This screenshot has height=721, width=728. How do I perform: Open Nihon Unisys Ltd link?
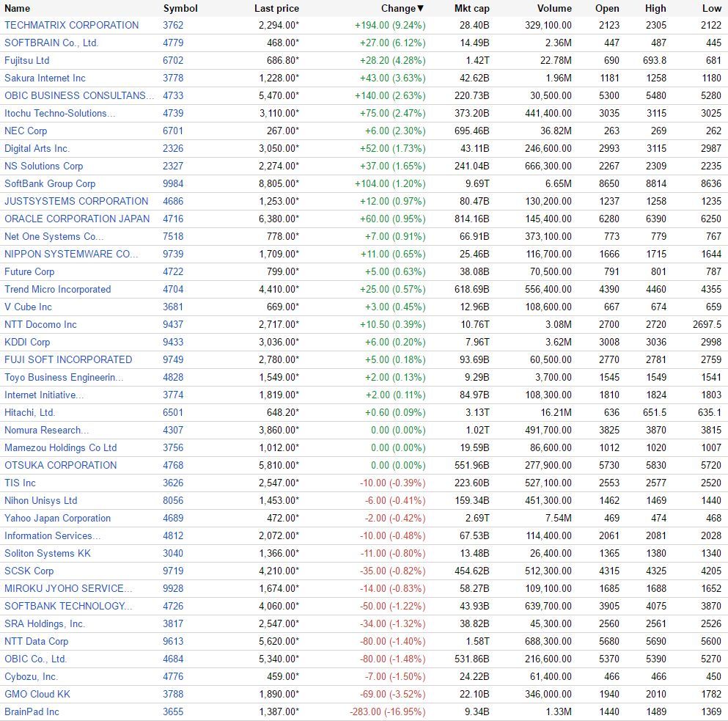click(x=41, y=501)
